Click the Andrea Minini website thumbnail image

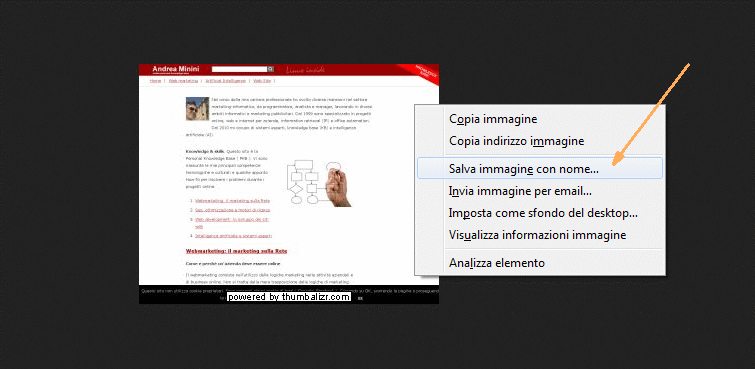(289, 184)
